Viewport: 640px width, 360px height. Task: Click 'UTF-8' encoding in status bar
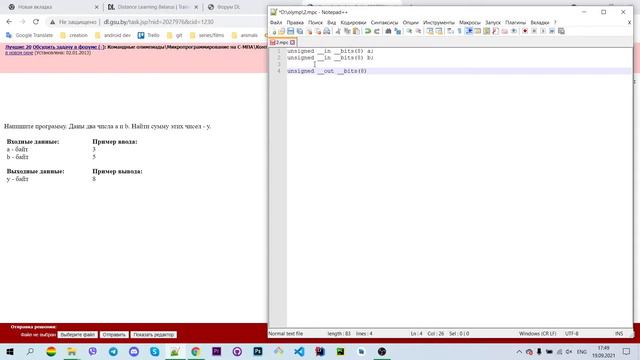[x=571, y=333]
